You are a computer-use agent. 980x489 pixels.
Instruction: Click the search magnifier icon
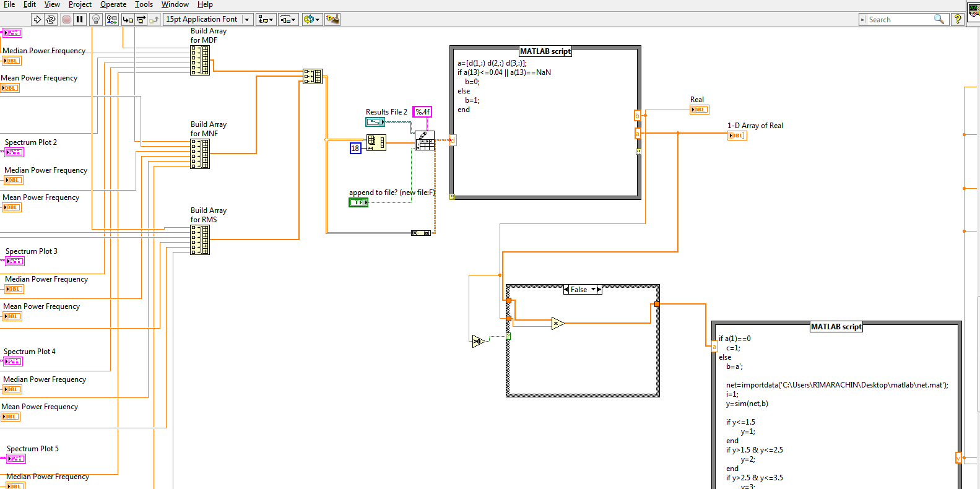[939, 19]
